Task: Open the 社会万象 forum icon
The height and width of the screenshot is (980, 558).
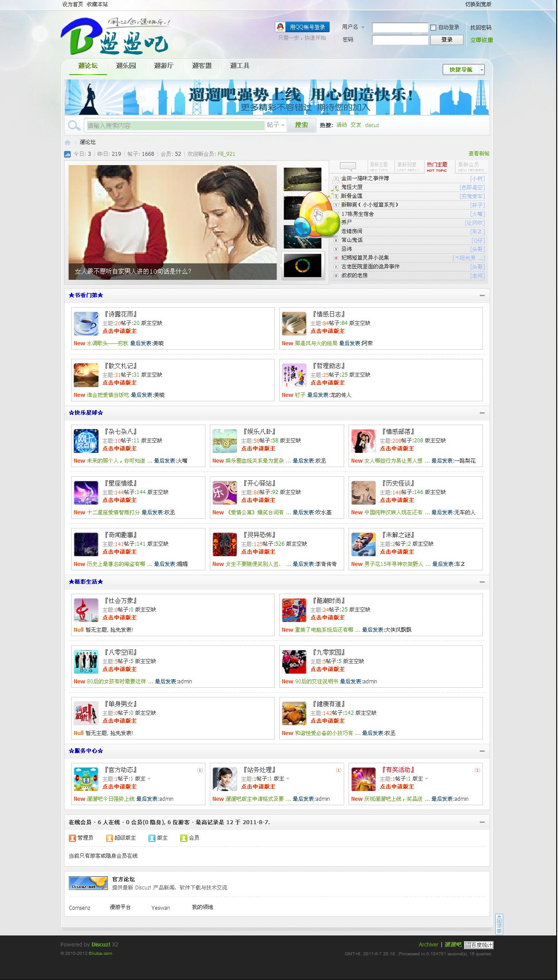Action: 86,610
